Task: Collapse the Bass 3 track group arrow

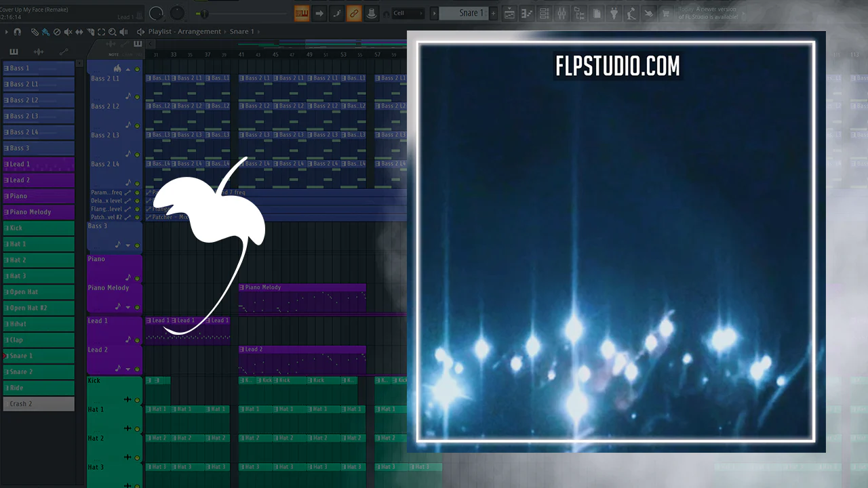Action: tap(127, 245)
